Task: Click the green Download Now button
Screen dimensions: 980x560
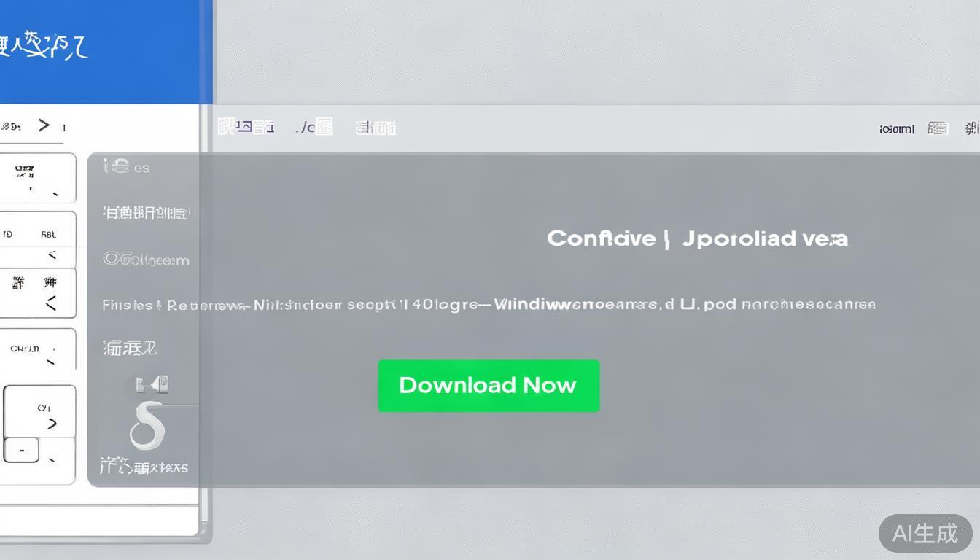Action: [488, 385]
